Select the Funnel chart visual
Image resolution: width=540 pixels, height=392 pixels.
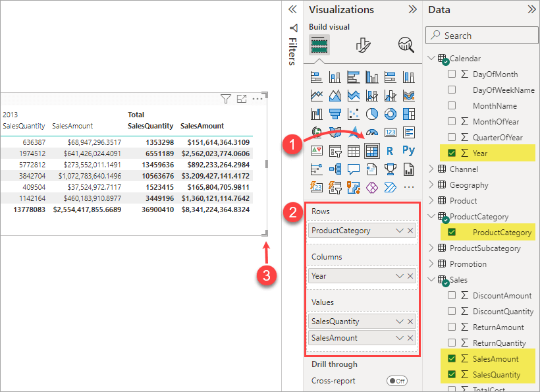pyautogui.click(x=335, y=114)
